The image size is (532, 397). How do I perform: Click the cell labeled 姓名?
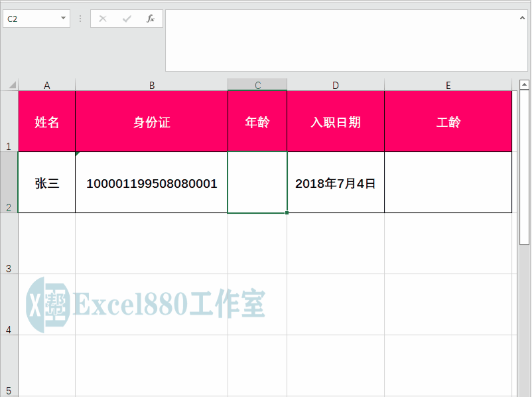pos(47,121)
